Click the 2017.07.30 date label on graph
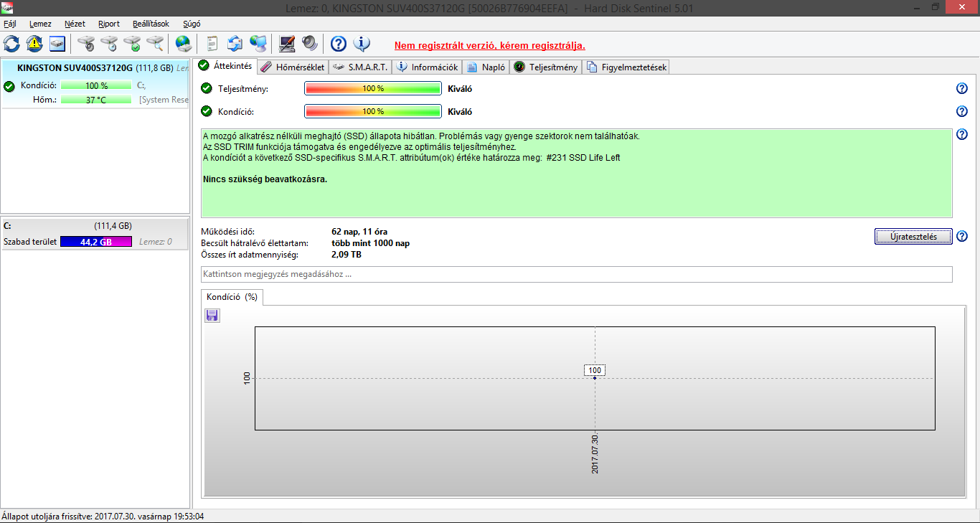980x523 pixels. click(595, 453)
